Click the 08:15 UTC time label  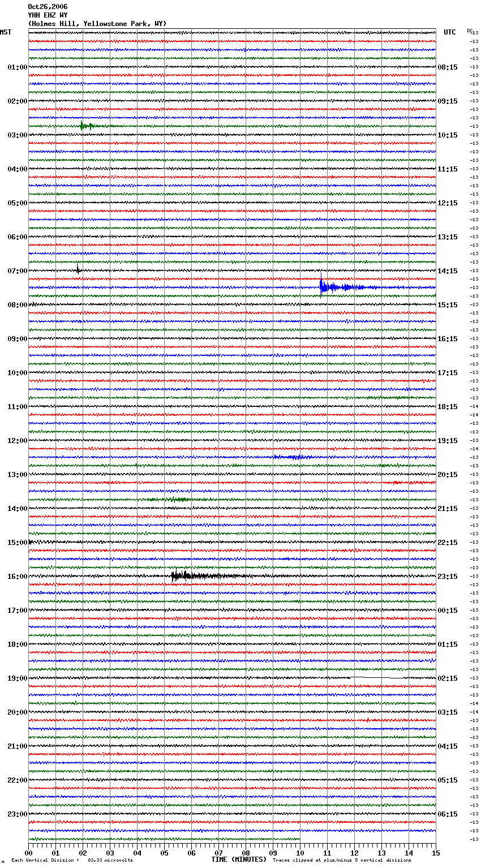(448, 67)
